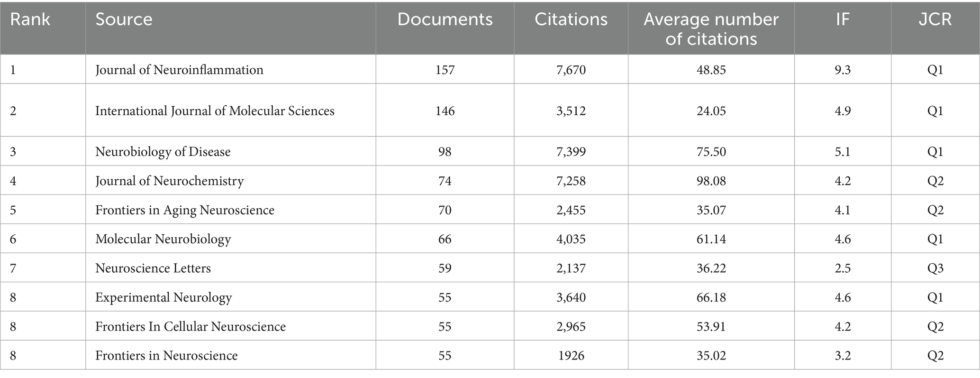Viewport: 980px width, 378px height.
Task: Click the JCR column header
Action: tap(935, 19)
